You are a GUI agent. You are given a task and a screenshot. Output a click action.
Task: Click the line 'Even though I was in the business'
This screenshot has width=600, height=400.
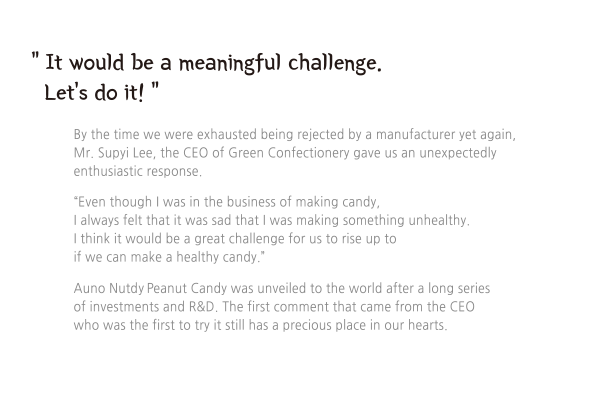(x=227, y=202)
